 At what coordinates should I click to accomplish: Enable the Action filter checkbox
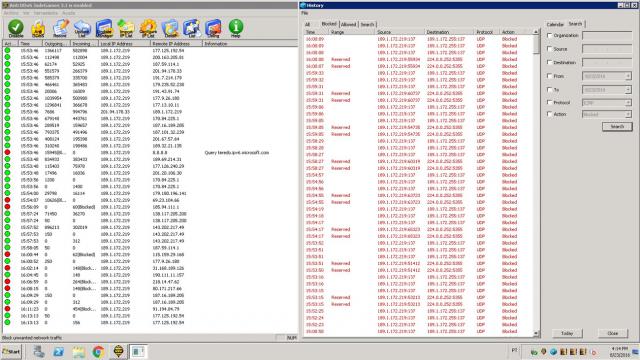[549, 114]
